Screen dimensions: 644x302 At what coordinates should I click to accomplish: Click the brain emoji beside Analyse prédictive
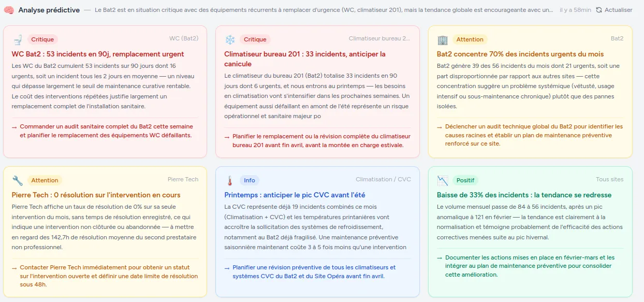point(9,9)
